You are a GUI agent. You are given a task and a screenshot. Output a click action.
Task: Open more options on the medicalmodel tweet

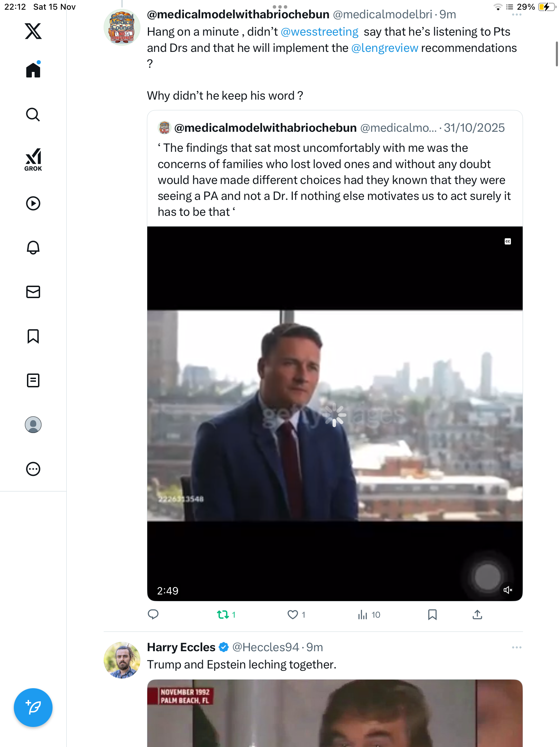coord(516,15)
